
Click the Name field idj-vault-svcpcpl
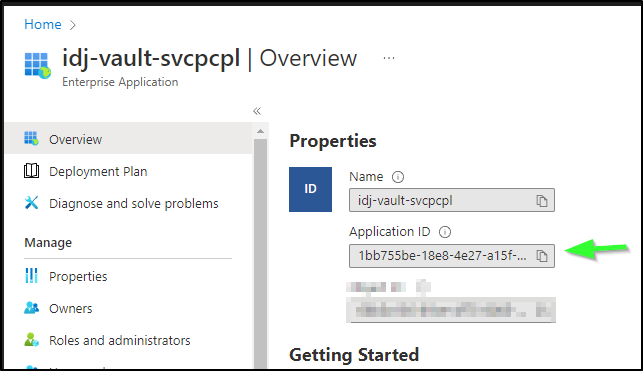pos(452,200)
